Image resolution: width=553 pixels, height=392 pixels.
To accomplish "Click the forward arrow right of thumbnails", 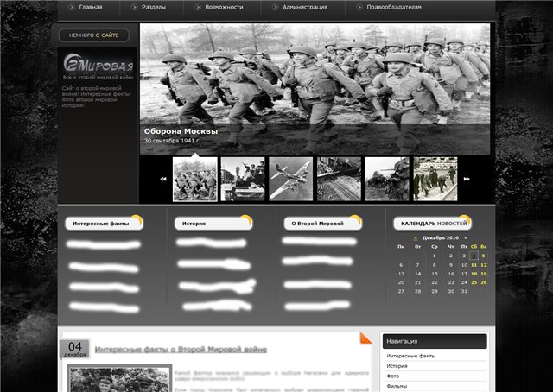I will pos(467,179).
